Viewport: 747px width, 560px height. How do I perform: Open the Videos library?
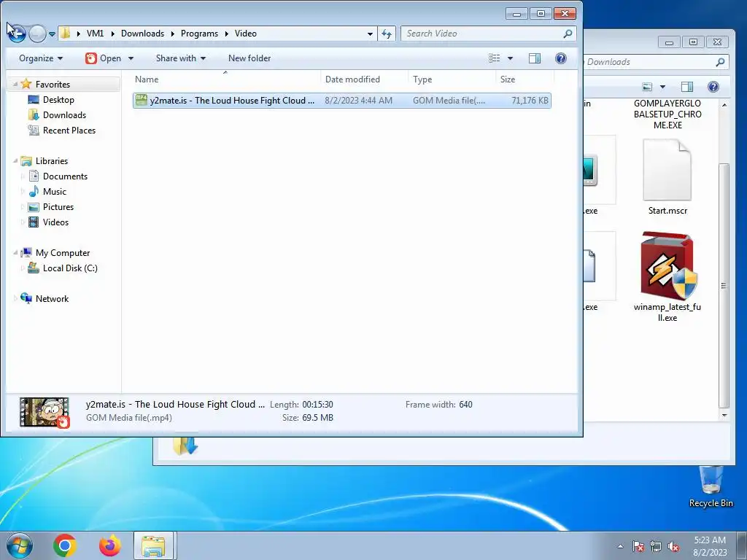[x=55, y=222]
